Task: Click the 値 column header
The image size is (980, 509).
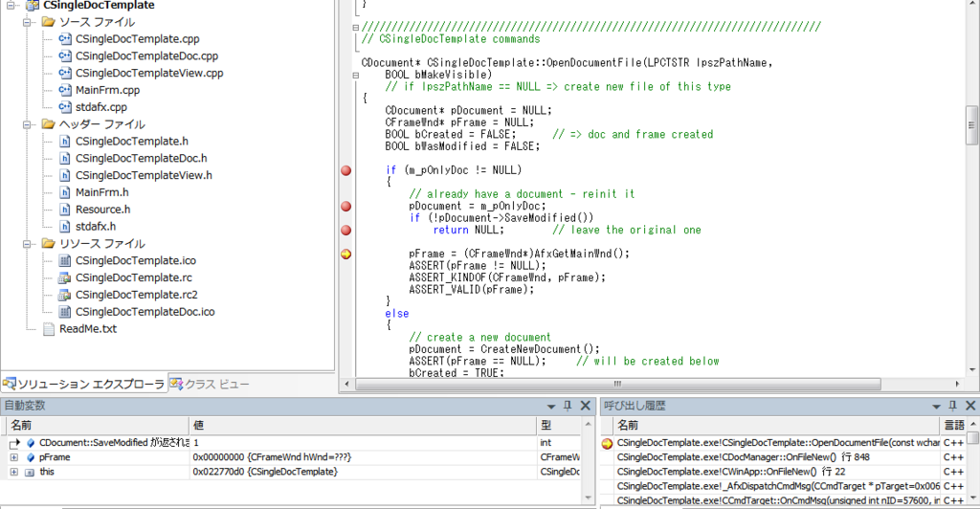Action: (x=363, y=426)
